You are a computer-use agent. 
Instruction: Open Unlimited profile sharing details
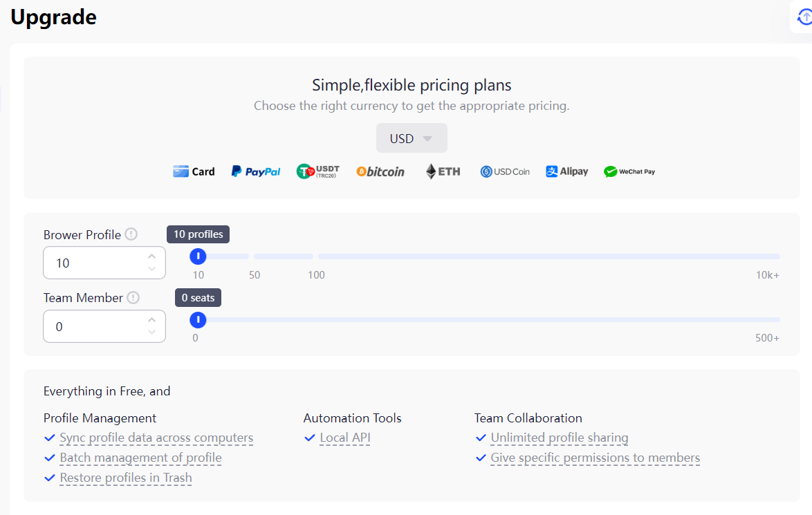click(x=559, y=438)
